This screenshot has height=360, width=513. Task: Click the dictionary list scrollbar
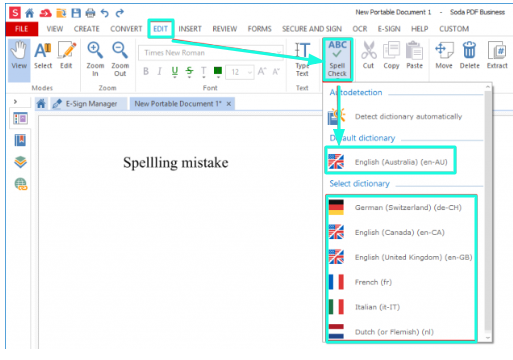point(488,212)
